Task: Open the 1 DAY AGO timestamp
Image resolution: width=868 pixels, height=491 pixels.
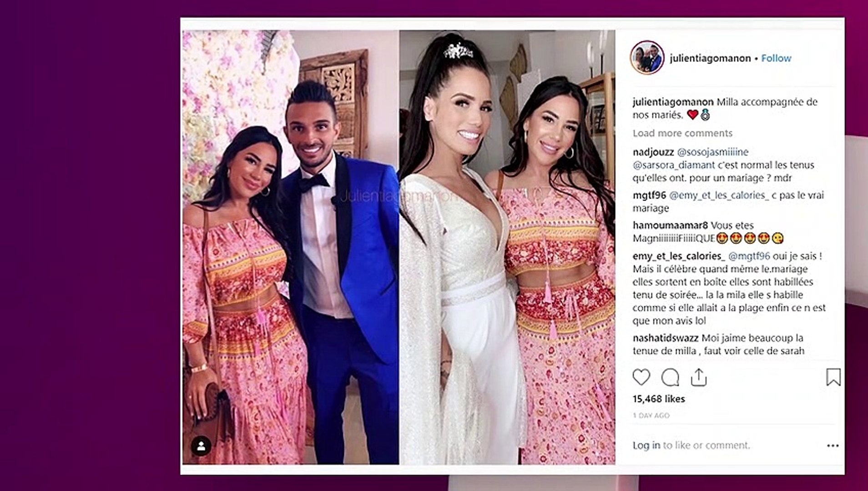Action: 651,416
